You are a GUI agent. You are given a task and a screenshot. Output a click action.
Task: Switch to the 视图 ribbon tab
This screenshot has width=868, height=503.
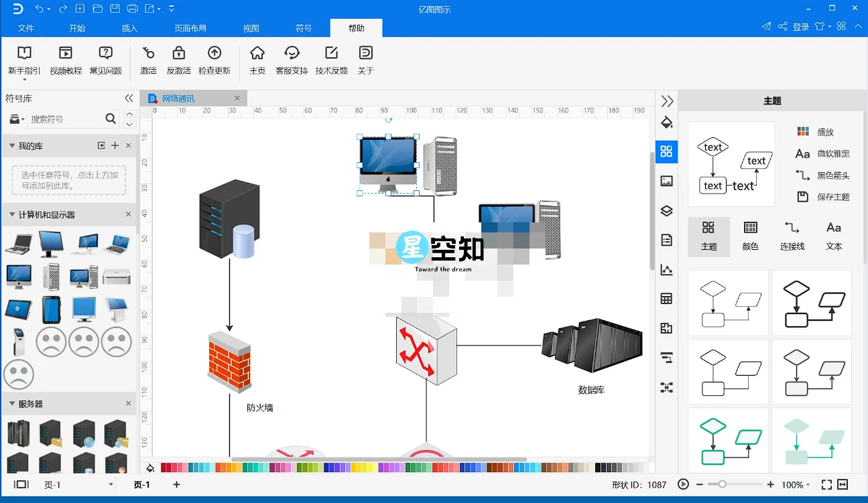[251, 28]
